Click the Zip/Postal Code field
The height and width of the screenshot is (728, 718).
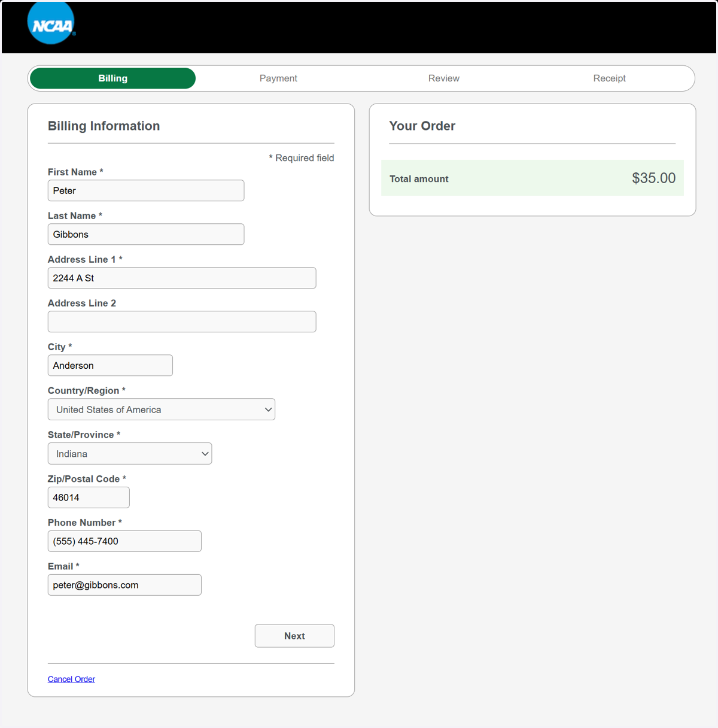[89, 498]
